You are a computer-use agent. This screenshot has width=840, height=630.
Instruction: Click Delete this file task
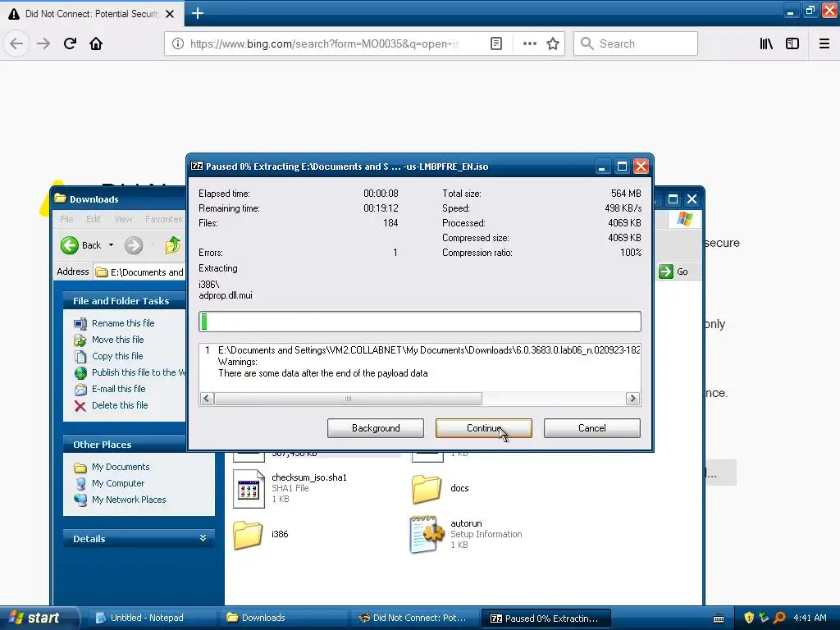pos(120,405)
